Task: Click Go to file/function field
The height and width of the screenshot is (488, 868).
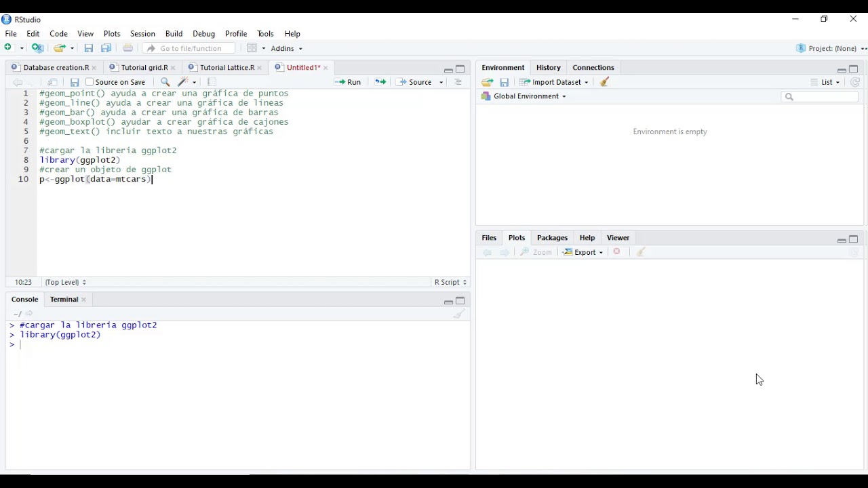Action: pos(189,48)
